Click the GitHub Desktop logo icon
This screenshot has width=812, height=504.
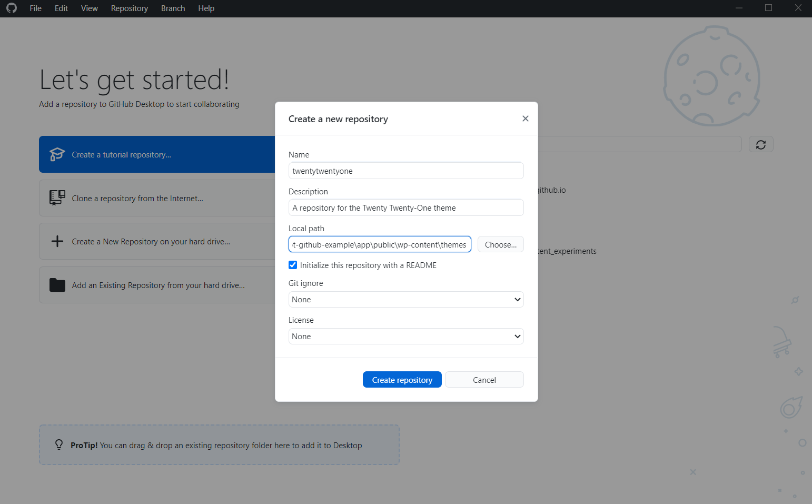point(12,8)
